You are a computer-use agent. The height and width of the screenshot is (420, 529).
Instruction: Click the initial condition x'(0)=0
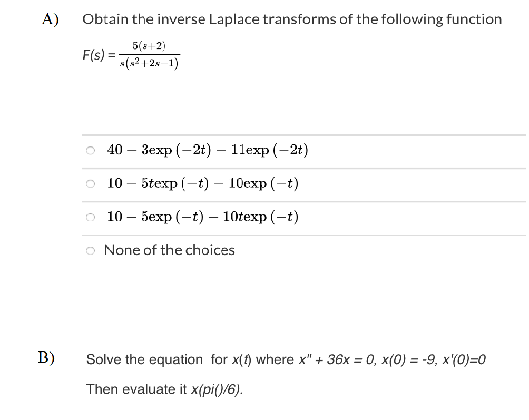464,359
